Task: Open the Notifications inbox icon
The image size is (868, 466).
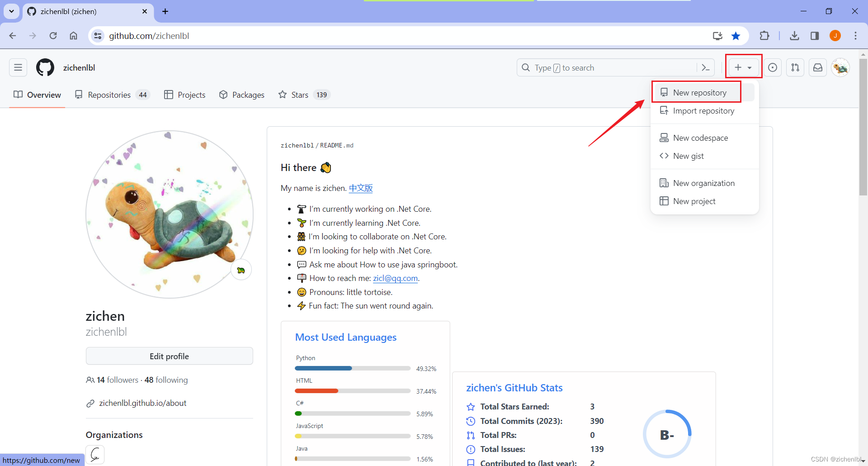Action: tap(818, 67)
